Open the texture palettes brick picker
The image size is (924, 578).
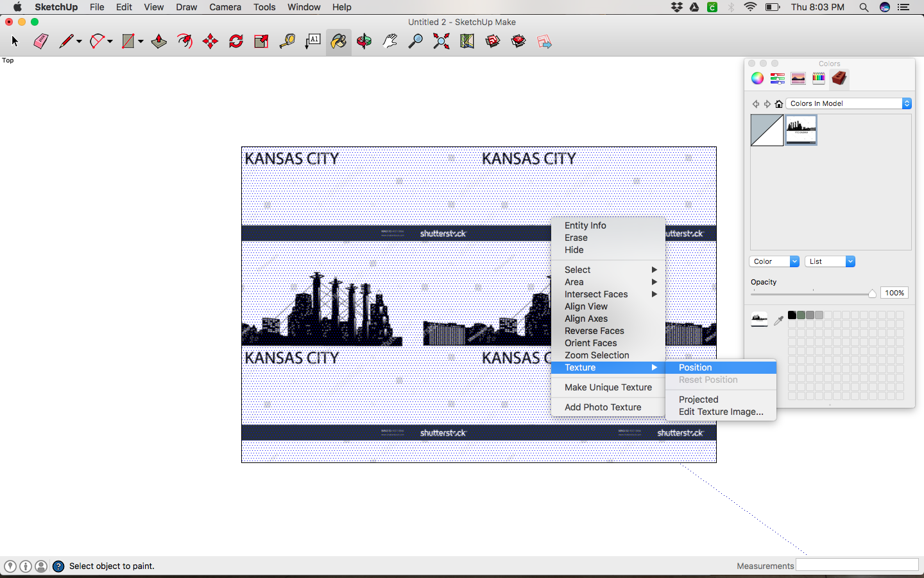coord(839,78)
